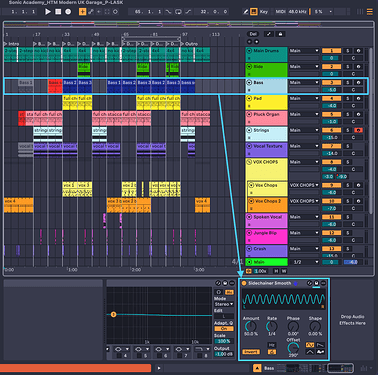Start playback with the Play button

click(48, 12)
